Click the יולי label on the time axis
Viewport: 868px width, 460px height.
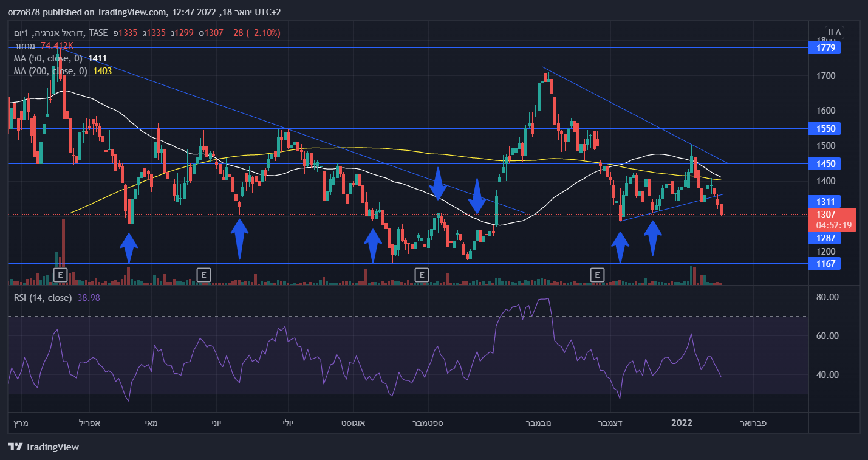289,422
